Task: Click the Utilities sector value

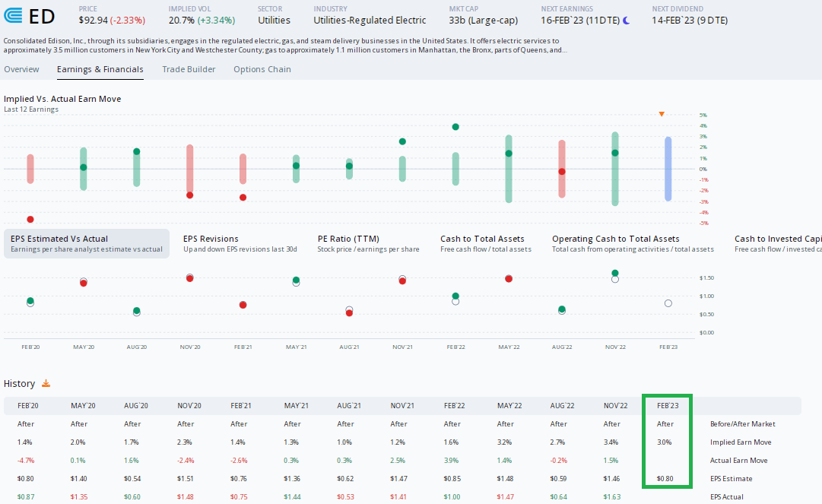Action: point(274,21)
